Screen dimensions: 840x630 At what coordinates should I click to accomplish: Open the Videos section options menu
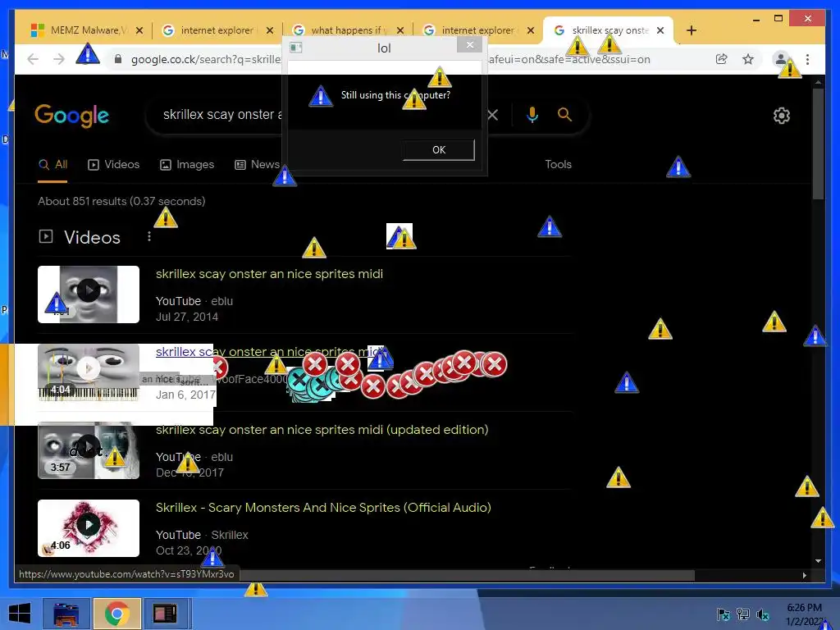(149, 236)
